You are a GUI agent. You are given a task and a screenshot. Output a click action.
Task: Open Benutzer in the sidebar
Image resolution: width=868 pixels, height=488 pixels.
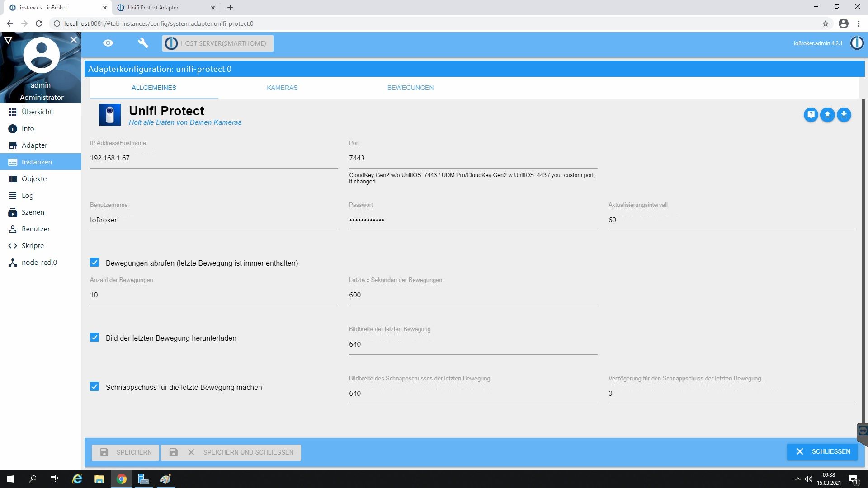[41, 229]
